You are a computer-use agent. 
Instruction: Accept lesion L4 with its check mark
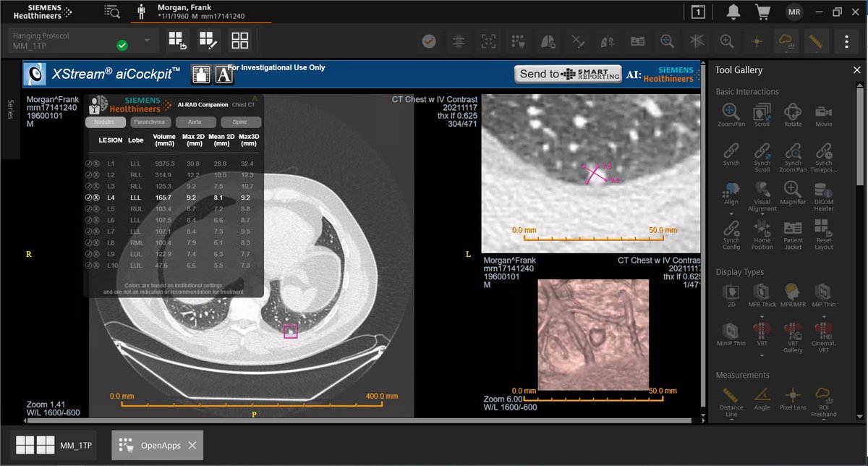(x=88, y=197)
